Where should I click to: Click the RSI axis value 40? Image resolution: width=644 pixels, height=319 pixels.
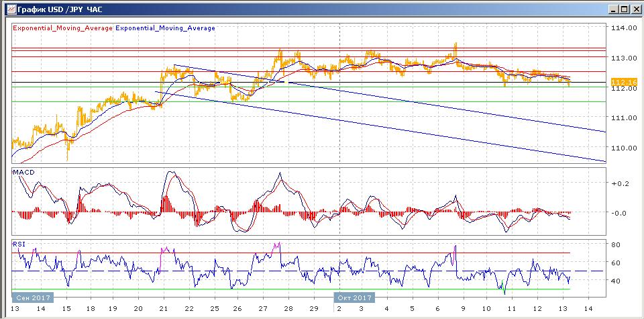pos(615,281)
